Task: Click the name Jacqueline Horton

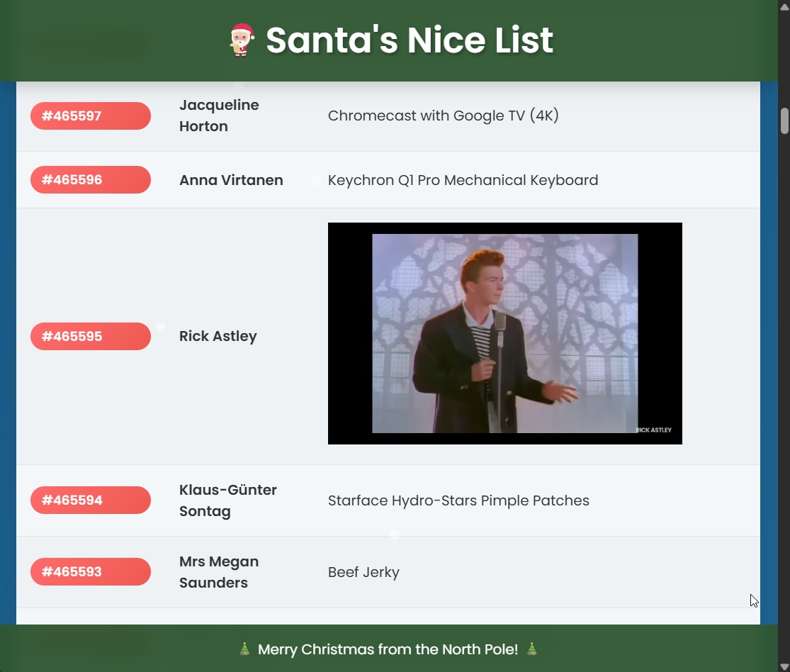Action: pyautogui.click(x=219, y=116)
